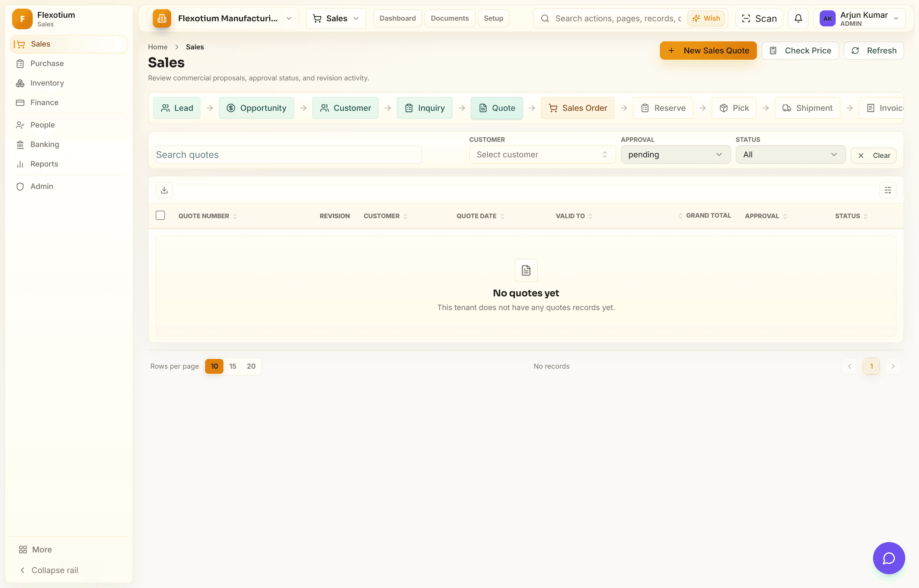Screen dimensions: 919x588
Task: Select the Lead pipeline stage
Action: 177,108
